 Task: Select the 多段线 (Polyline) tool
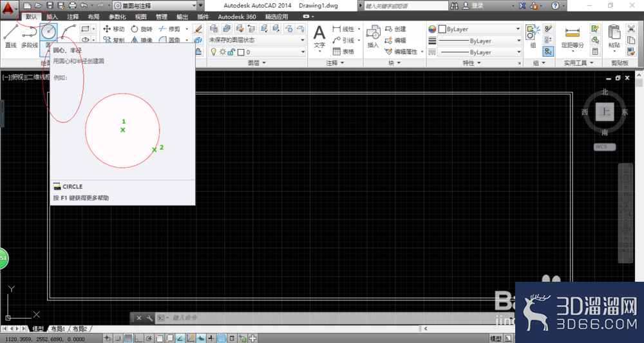tap(29, 36)
